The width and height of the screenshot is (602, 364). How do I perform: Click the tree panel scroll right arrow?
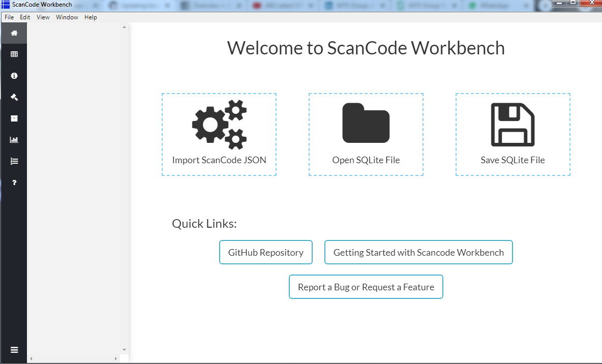[x=115, y=358]
